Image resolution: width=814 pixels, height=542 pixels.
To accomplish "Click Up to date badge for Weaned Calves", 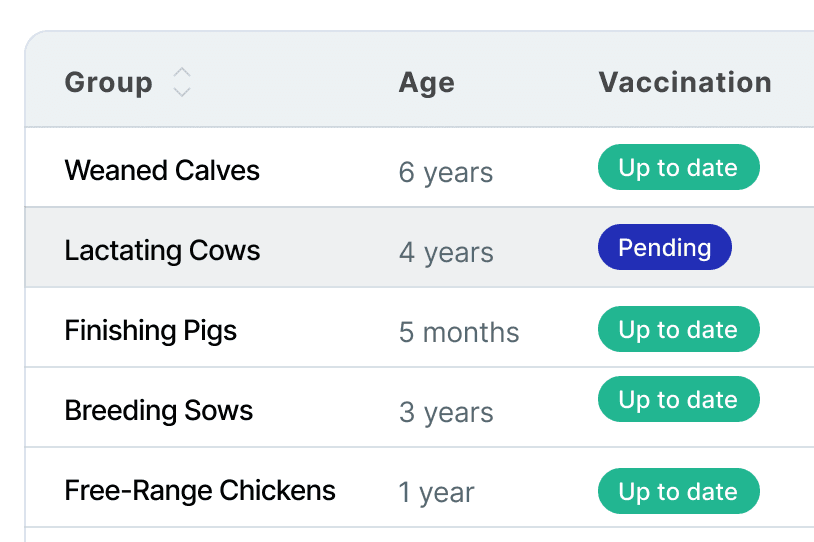I will [679, 167].
